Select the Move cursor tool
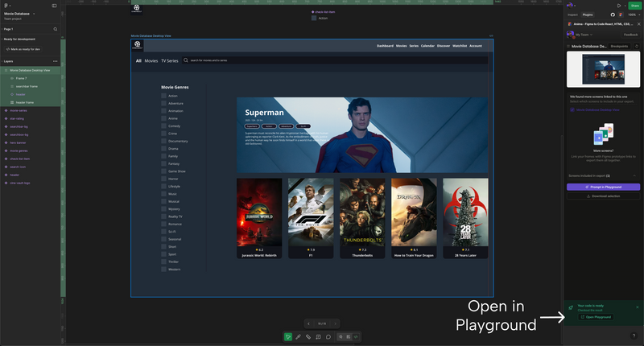Image resolution: width=644 pixels, height=346 pixels. (288, 337)
